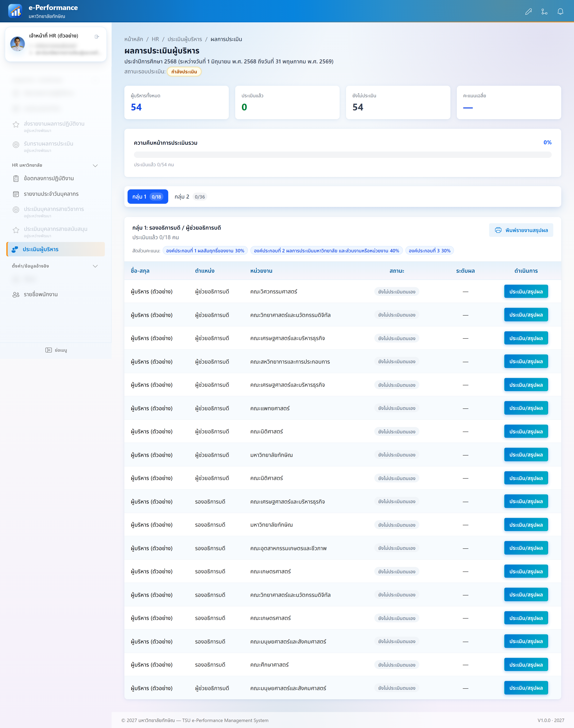The image size is (574, 728).
Task: Click ประเมิน/สรุปผล for คณะวิศวกรรมศาสตร์ row
Action: 526,291
